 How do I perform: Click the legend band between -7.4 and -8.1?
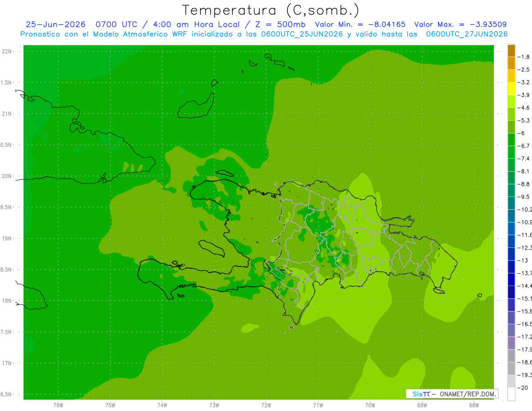511,165
